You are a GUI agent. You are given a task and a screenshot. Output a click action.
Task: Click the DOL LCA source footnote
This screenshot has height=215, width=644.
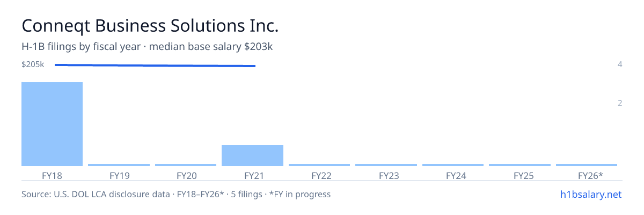point(176,194)
